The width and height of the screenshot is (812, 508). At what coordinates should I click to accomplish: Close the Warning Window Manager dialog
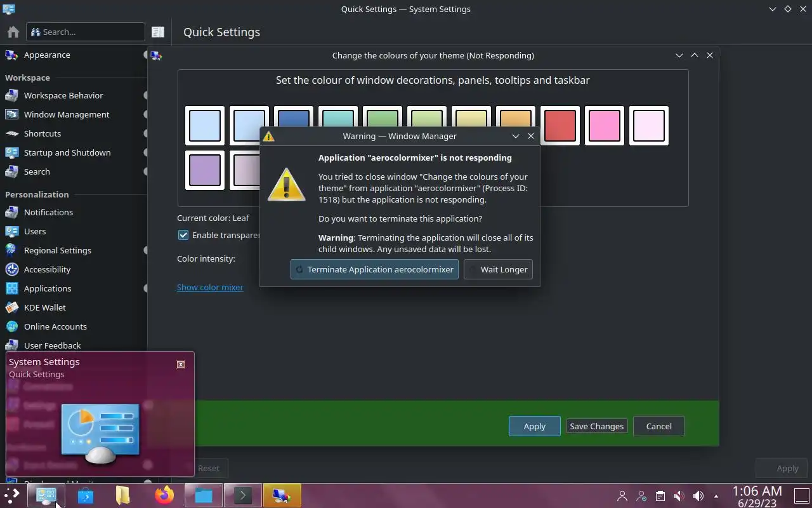point(531,136)
